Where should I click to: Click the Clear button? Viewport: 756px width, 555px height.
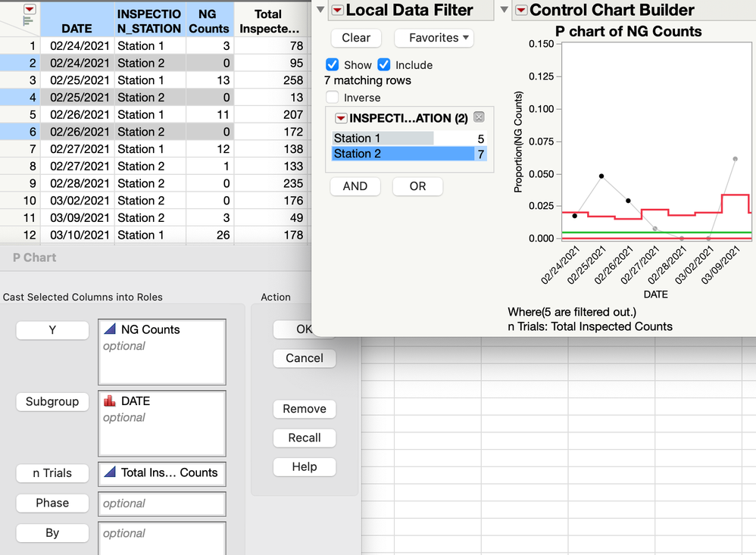coord(356,38)
